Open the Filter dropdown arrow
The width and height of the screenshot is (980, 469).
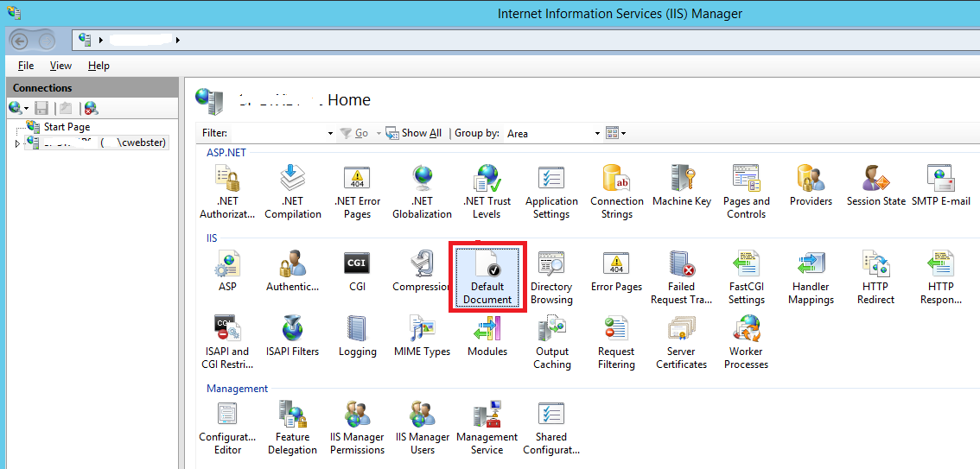[x=330, y=134]
